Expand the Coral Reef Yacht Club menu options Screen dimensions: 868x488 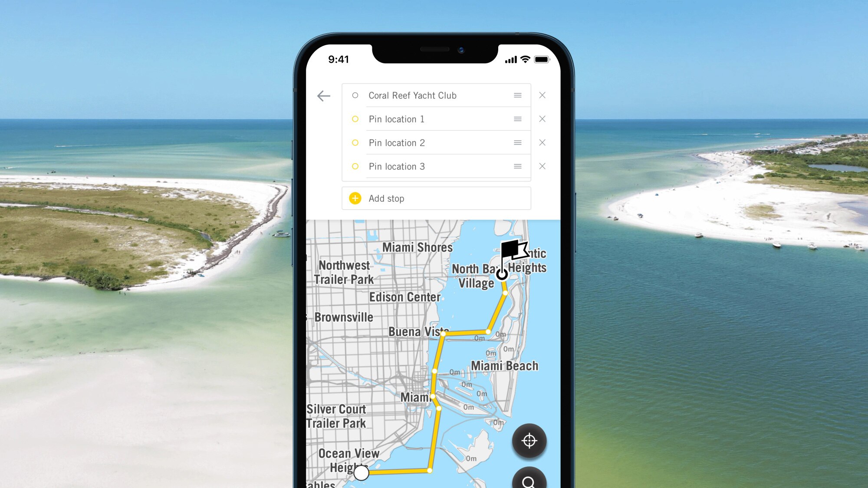(517, 95)
